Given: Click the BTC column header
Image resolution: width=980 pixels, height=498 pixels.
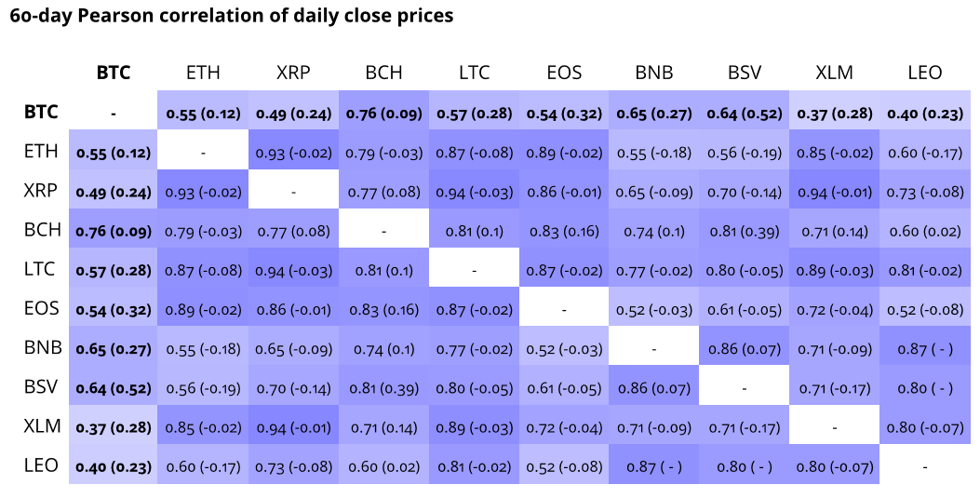Looking at the screenshot, I should [114, 73].
